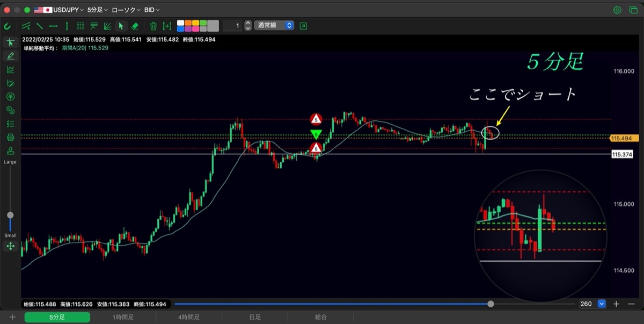Zoom in chart with plus button
Viewport: 644px width, 324px height.
[x=616, y=304]
